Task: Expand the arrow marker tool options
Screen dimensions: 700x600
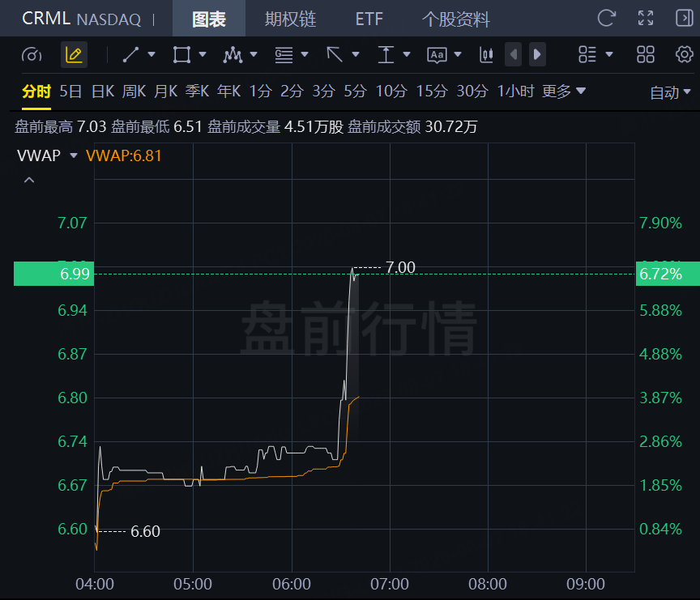Action: click(356, 54)
